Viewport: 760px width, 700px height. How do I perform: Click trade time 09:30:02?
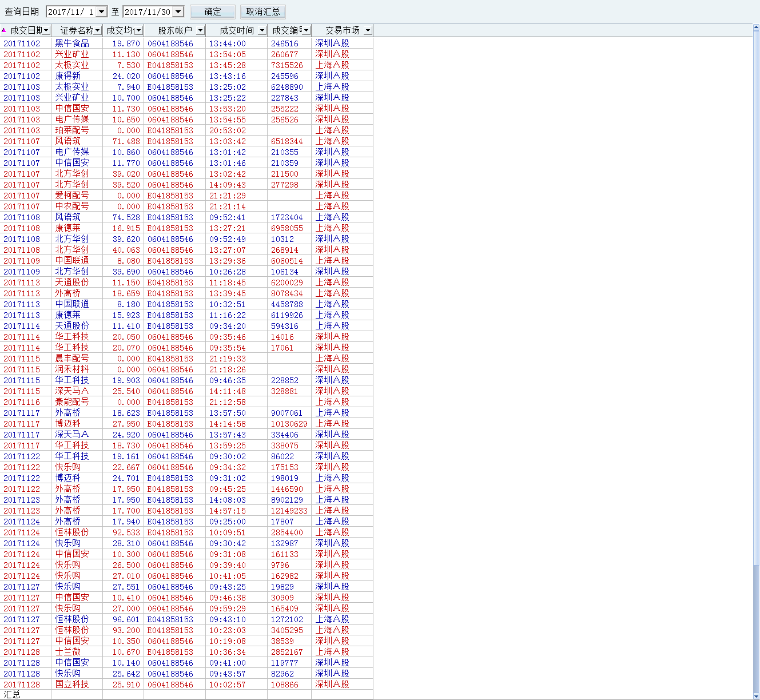tap(227, 456)
